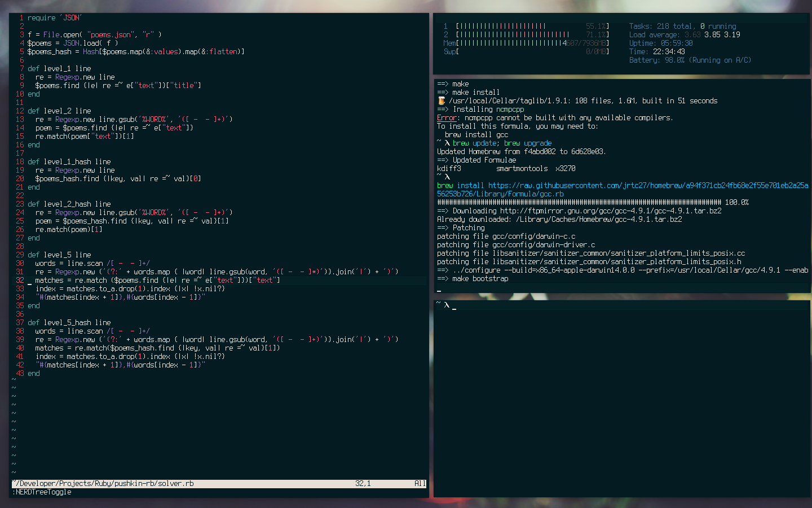The image size is (812, 508).
Task: Click the 'All' scroll indicator in vim status
Action: point(420,483)
